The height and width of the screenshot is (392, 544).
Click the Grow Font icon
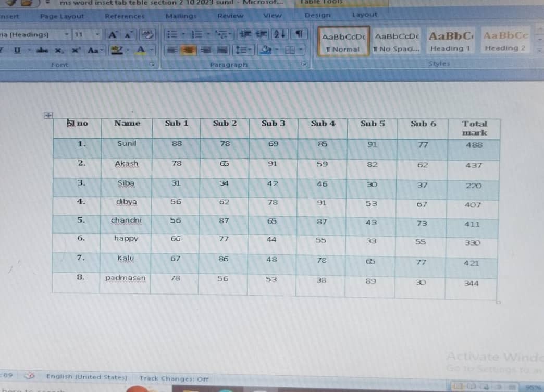click(x=112, y=35)
